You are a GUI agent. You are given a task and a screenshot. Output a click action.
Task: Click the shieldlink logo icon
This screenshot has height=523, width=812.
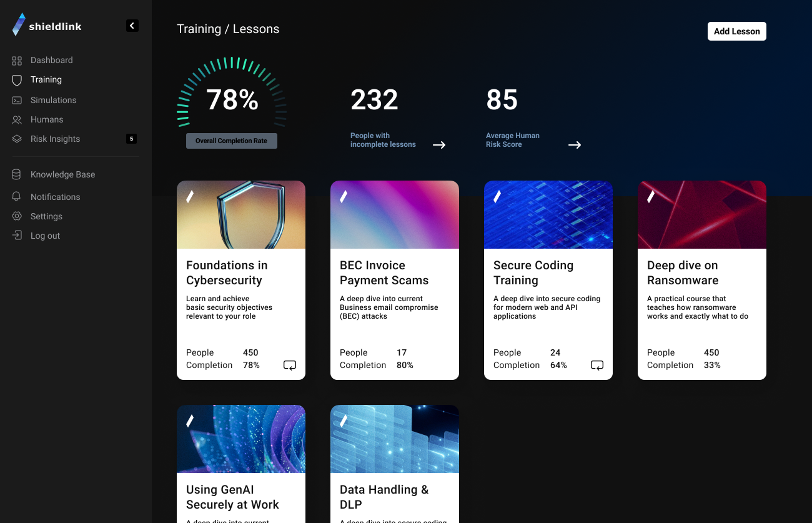19,24
